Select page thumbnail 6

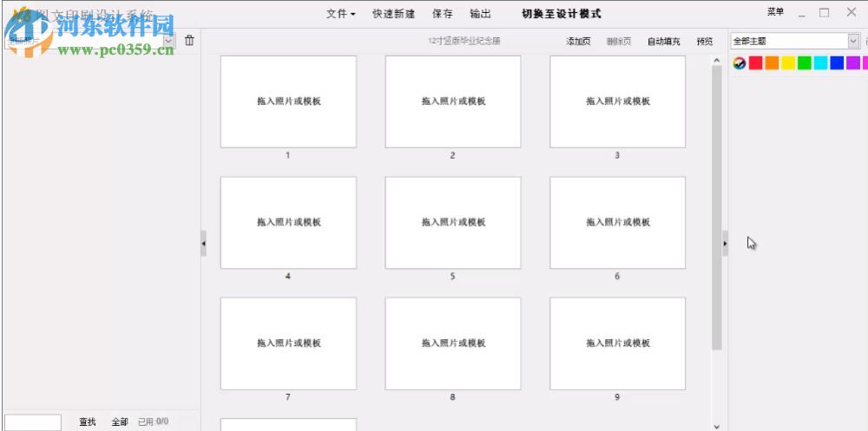[617, 222]
